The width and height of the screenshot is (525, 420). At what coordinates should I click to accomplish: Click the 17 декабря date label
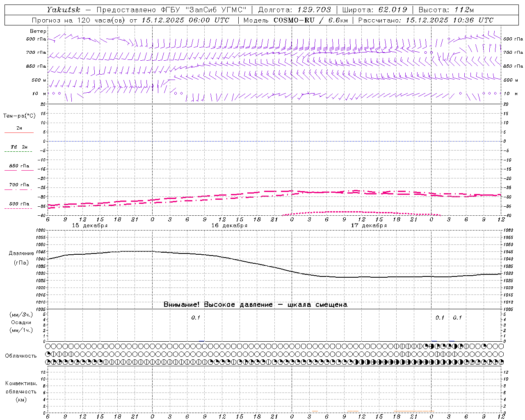(x=369, y=226)
